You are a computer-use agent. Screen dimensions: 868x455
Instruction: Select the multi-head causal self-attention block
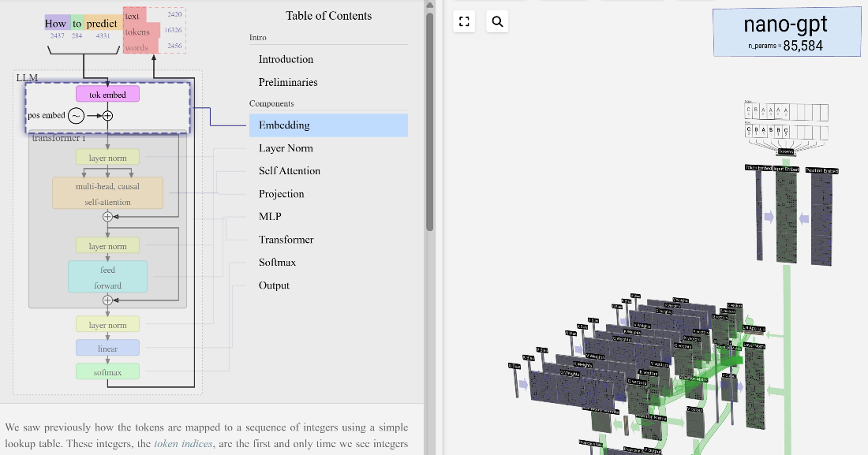[x=107, y=193]
